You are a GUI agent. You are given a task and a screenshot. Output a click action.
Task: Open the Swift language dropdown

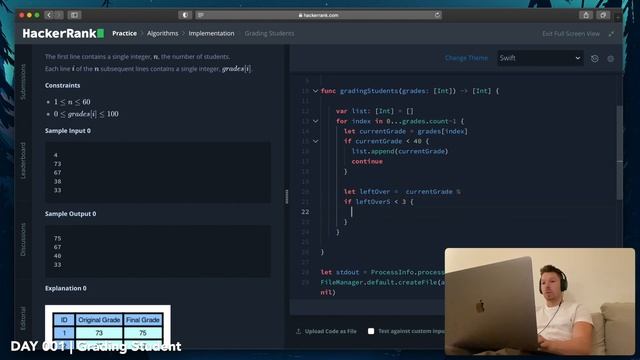coord(540,58)
